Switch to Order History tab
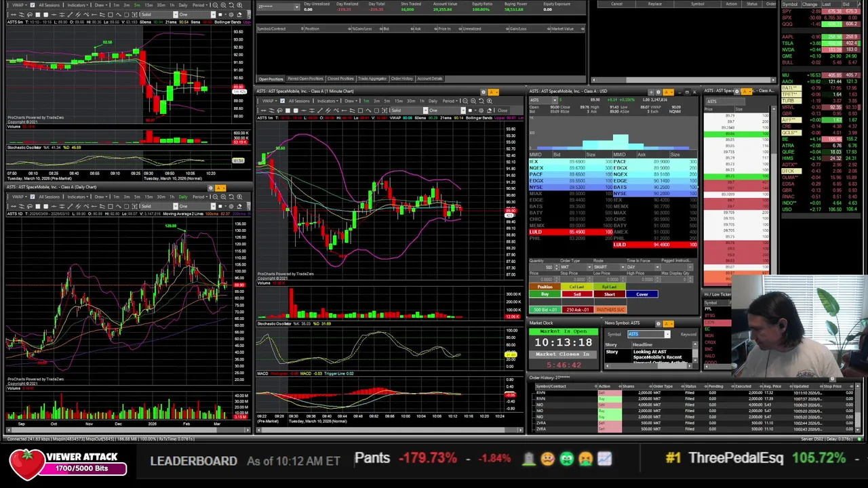 [401, 79]
